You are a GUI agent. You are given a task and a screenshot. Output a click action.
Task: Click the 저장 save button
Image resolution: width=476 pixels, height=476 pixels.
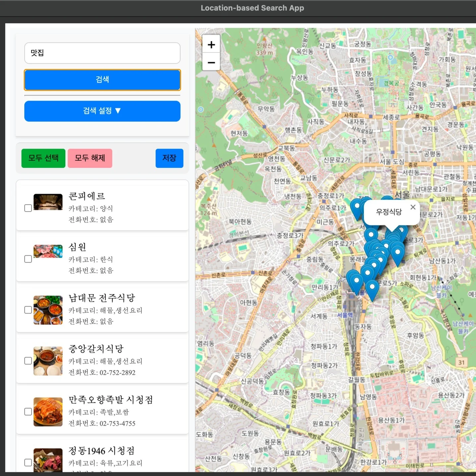(169, 158)
